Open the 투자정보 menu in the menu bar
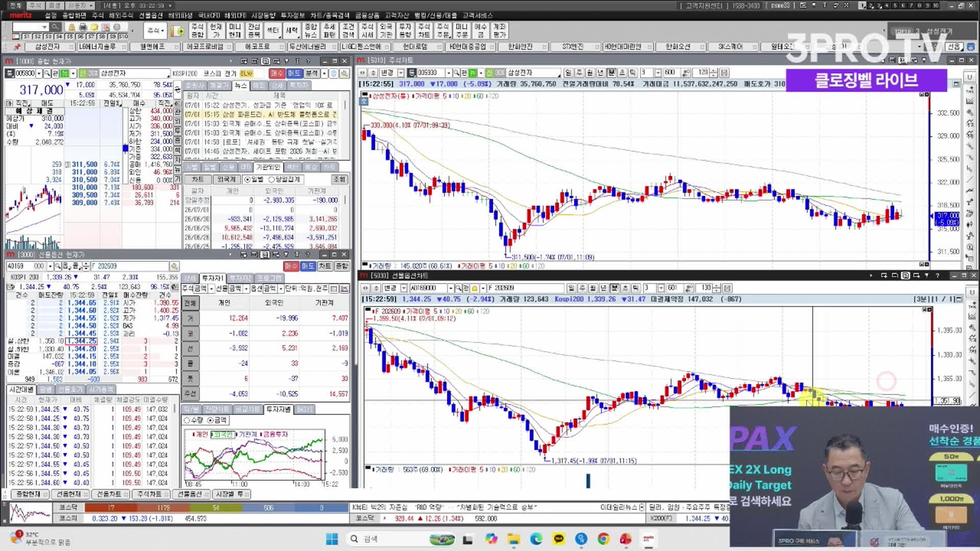 click(x=292, y=15)
